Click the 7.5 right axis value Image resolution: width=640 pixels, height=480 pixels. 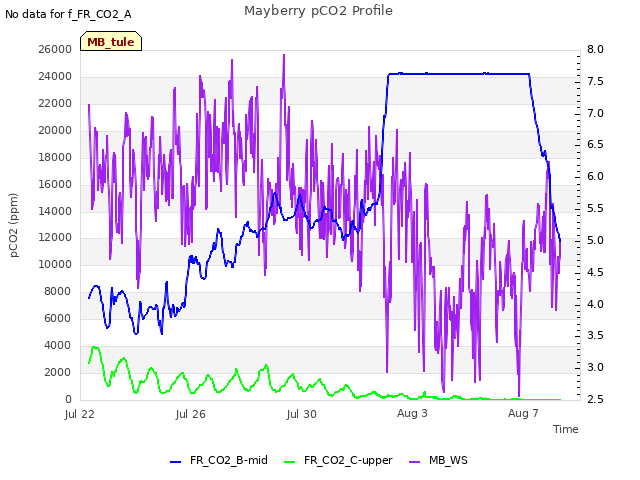pos(595,81)
